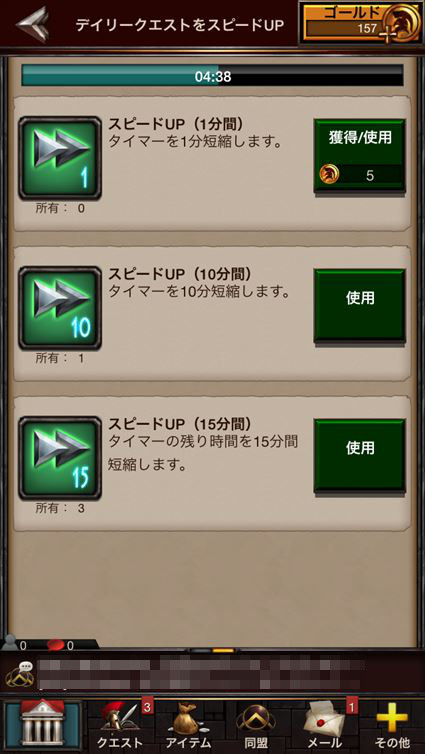Screen dimensions: 425x754
Task: Open the メール tab
Action: pos(325,726)
